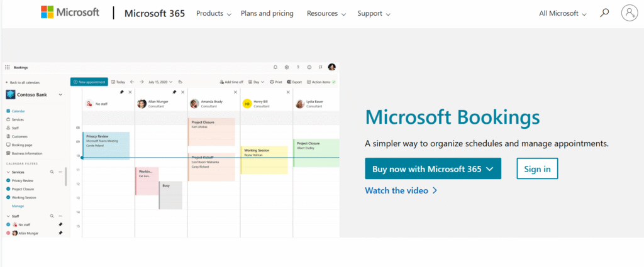Open Action items
Screen dimensions: 644x267
point(321,82)
